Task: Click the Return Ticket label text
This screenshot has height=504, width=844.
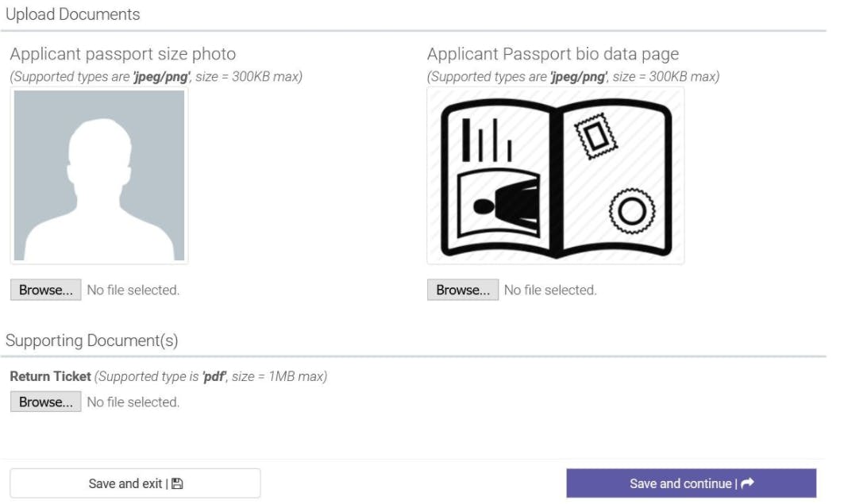Action: coord(50,376)
